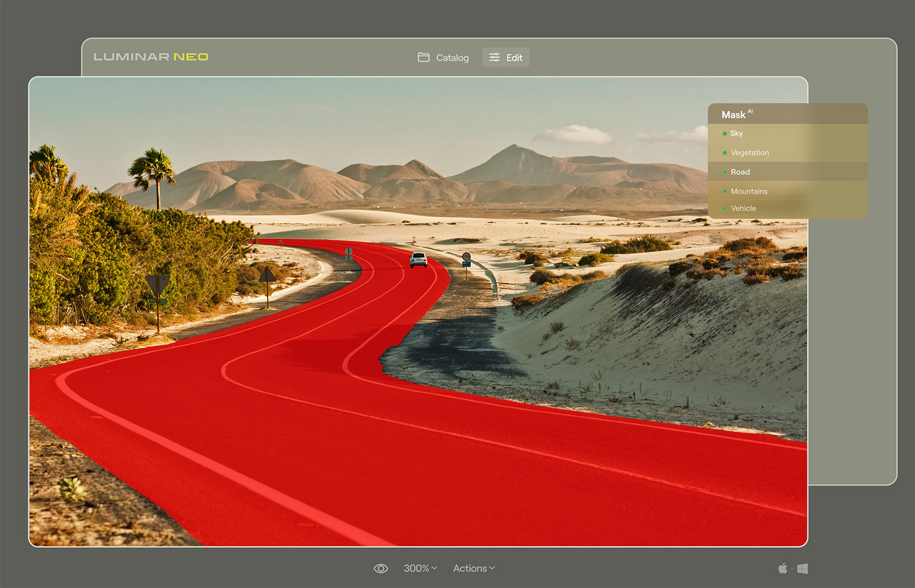This screenshot has height=588, width=915.
Task: Click the Catalog folder icon
Action: tap(423, 57)
